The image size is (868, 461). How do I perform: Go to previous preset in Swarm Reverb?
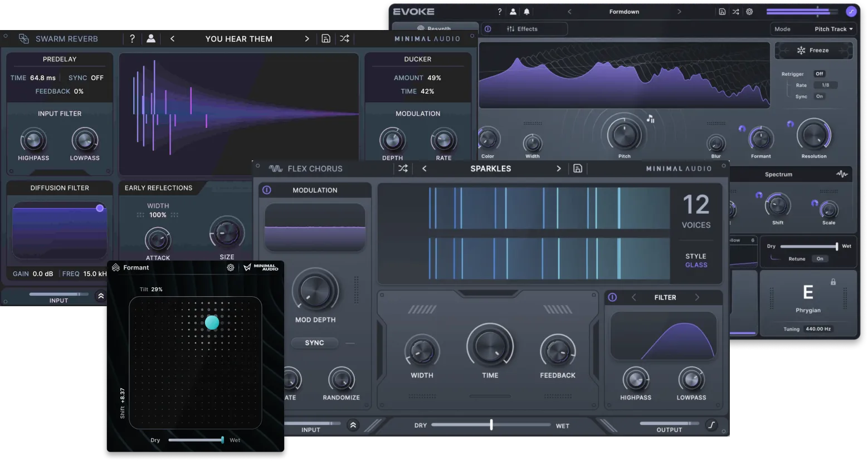tap(172, 38)
